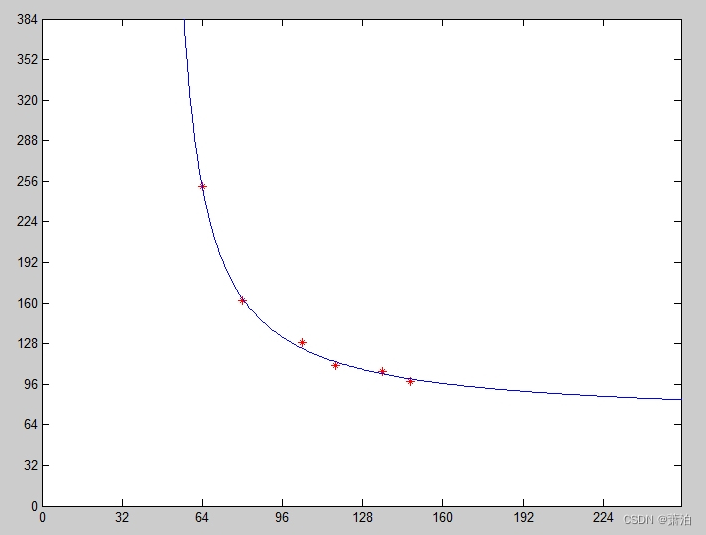Select the red star marker near y=128
706x535 pixels.
(303, 343)
